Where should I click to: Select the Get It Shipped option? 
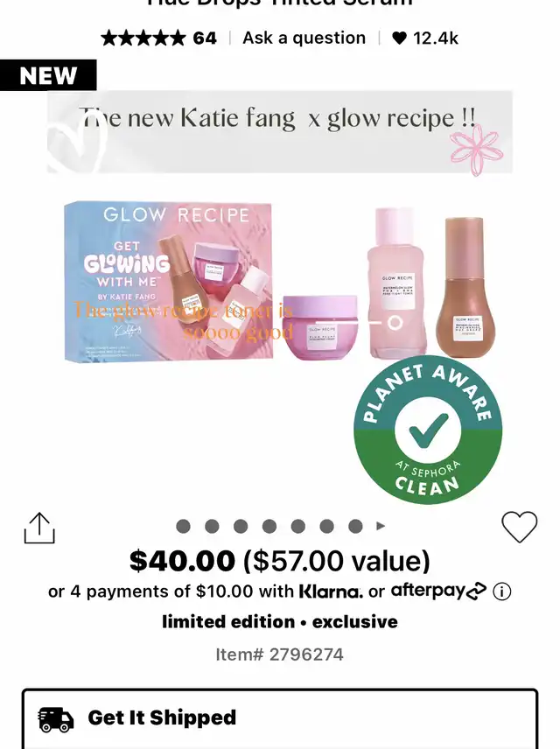280,718
